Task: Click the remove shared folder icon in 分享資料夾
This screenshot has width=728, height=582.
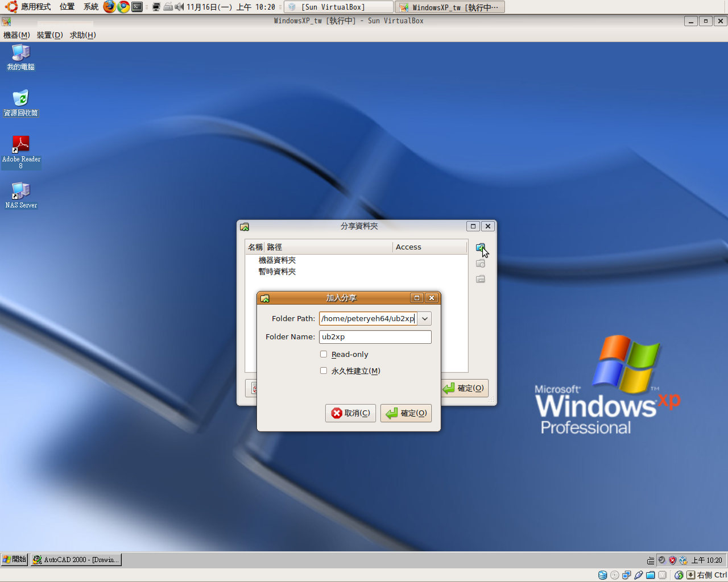Action: tap(481, 279)
